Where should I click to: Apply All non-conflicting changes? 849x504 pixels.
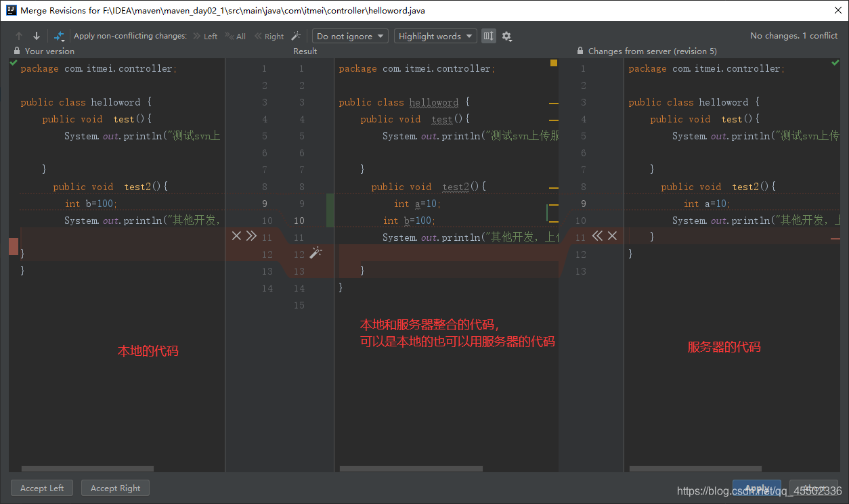pyautogui.click(x=236, y=37)
